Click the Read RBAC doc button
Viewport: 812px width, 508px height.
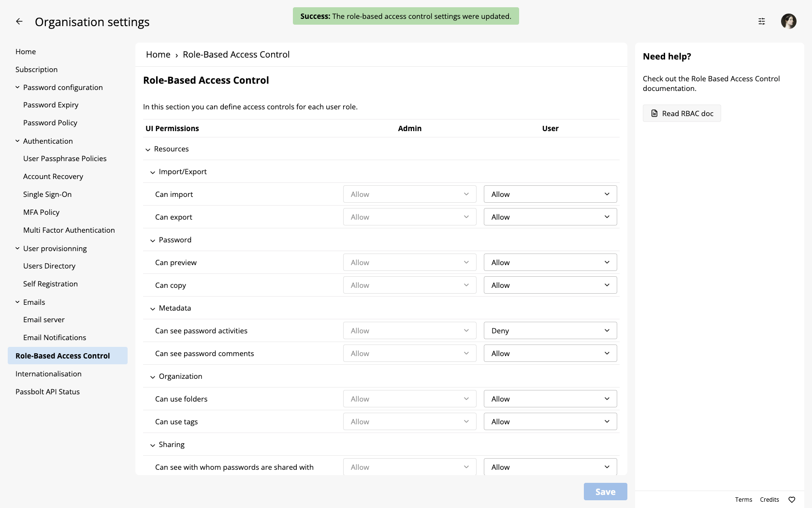click(681, 114)
